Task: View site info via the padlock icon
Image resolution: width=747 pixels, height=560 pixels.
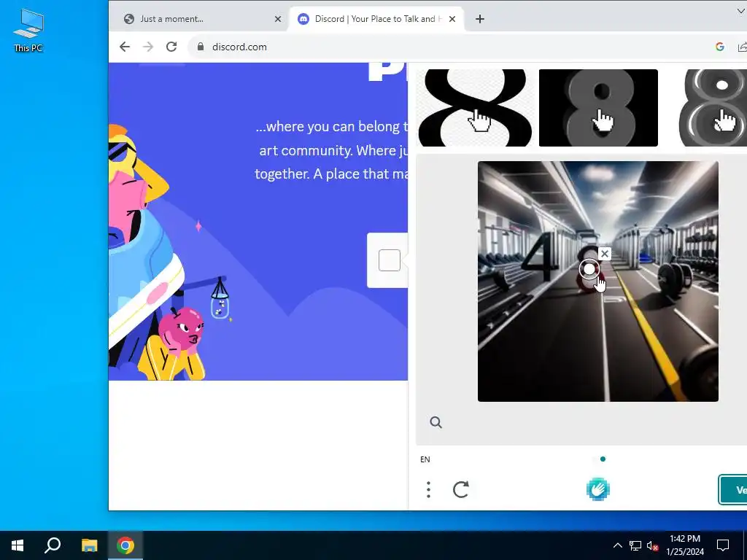Action: [201, 47]
